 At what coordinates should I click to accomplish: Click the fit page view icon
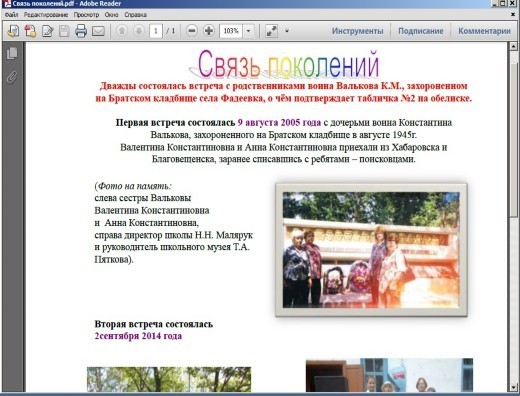(271, 31)
